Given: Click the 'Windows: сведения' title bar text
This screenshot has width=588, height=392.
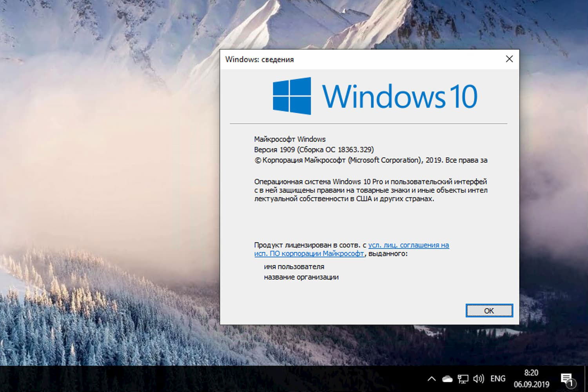Looking at the screenshot, I should click(x=260, y=59).
